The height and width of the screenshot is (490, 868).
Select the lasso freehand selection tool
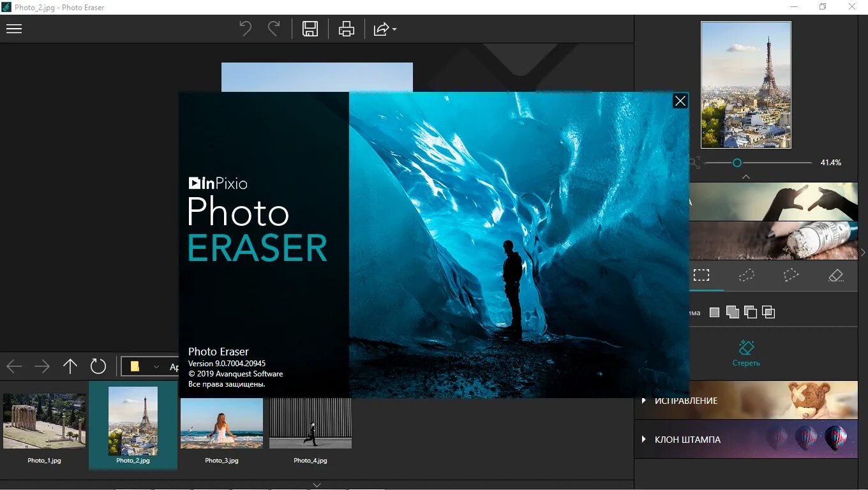[746, 275]
